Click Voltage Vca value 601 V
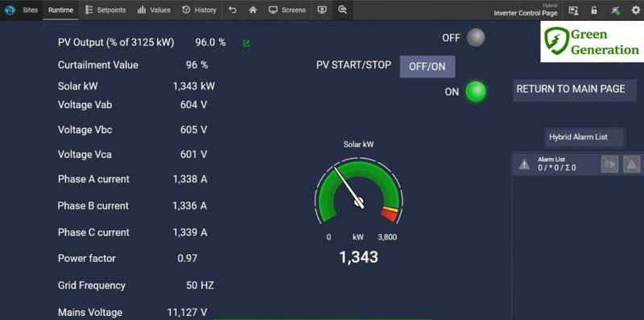Viewport: 644px width, 320px height. pos(193,155)
